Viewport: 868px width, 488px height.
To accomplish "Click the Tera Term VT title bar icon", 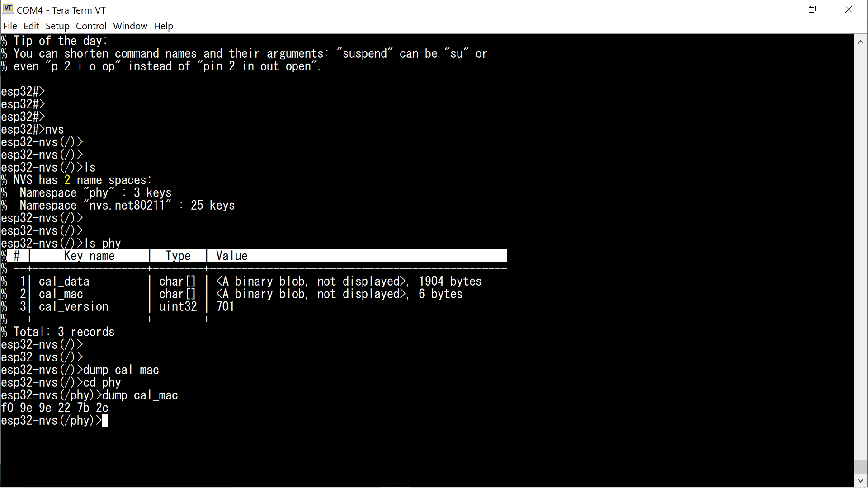I will click(x=8, y=9).
